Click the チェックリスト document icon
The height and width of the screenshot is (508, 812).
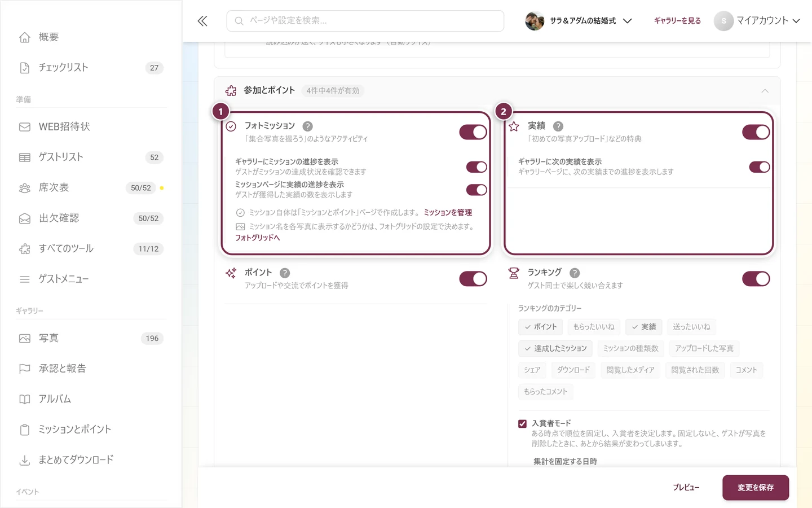(x=25, y=68)
